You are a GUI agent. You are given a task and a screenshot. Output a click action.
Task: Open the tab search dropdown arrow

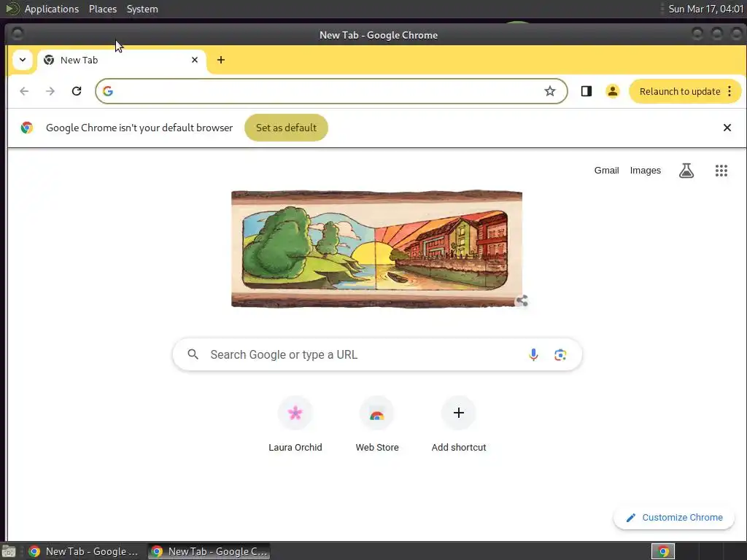tap(23, 60)
